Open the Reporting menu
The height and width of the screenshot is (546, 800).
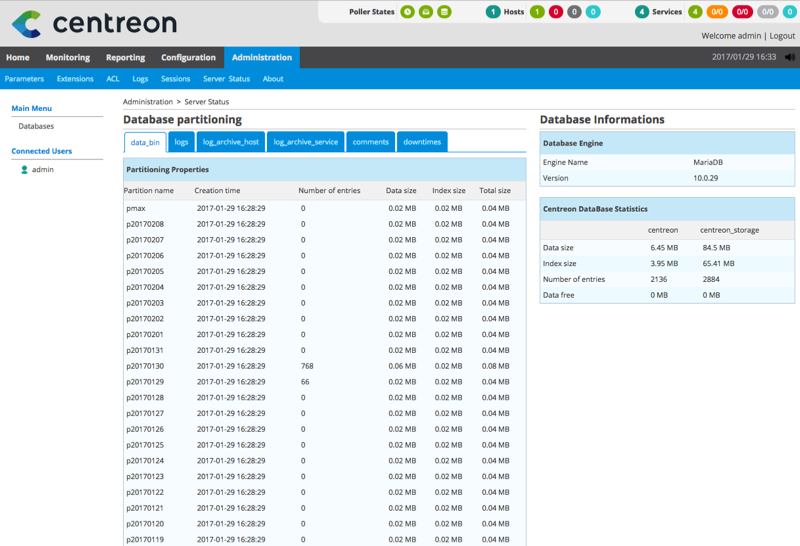click(x=125, y=58)
